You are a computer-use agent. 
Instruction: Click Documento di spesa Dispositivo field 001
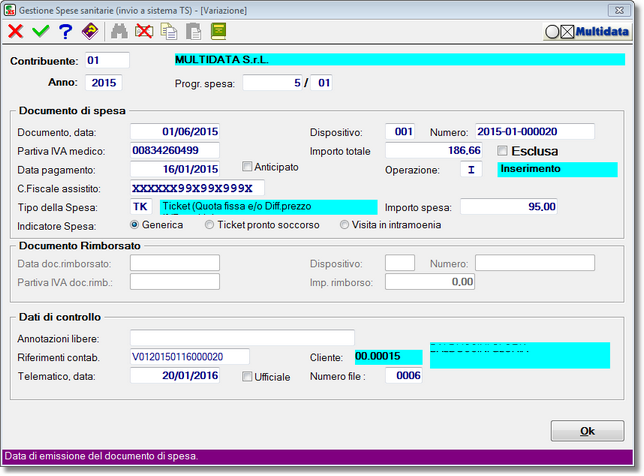(x=400, y=131)
